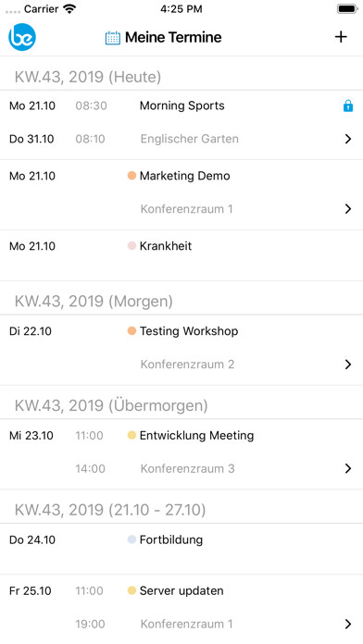This screenshot has width=363, height=644.
Task: Click pink dot next to Krankheit
Action: (x=131, y=245)
